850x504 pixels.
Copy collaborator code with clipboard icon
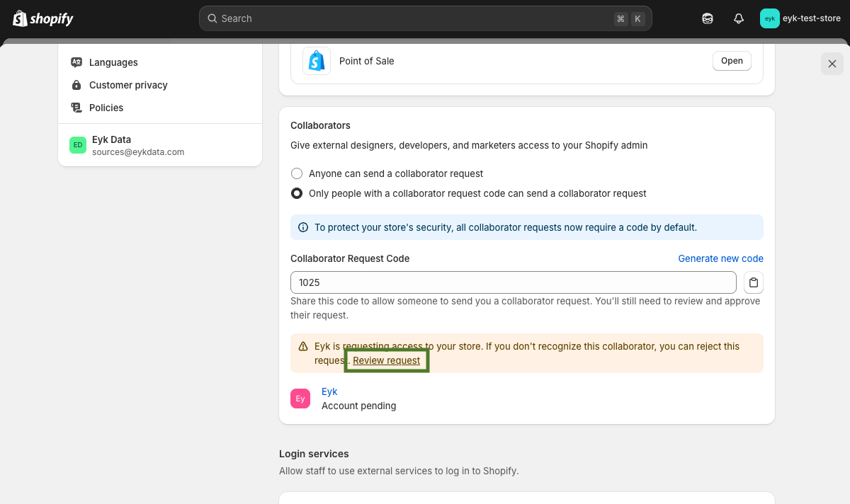pyautogui.click(x=754, y=282)
